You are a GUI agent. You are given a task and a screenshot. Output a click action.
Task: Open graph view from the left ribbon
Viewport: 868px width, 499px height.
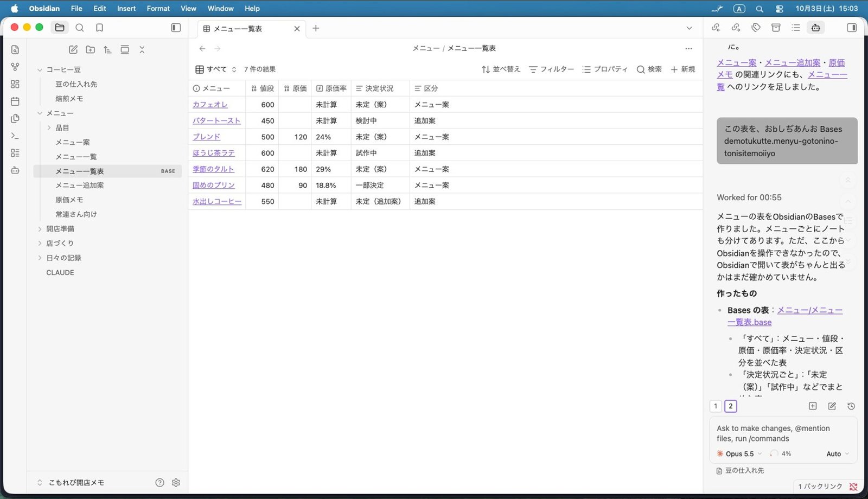pyautogui.click(x=15, y=67)
